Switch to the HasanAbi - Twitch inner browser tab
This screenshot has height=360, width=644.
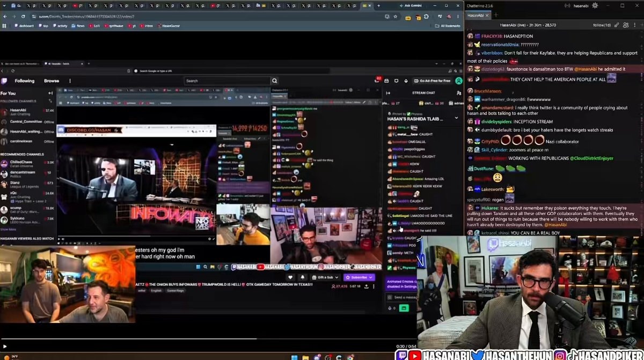point(64,63)
